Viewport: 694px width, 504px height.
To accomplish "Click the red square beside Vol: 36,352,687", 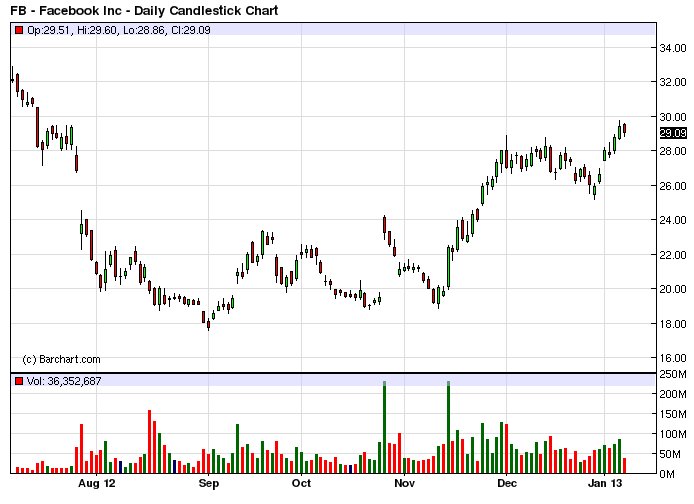I will 19,381.
